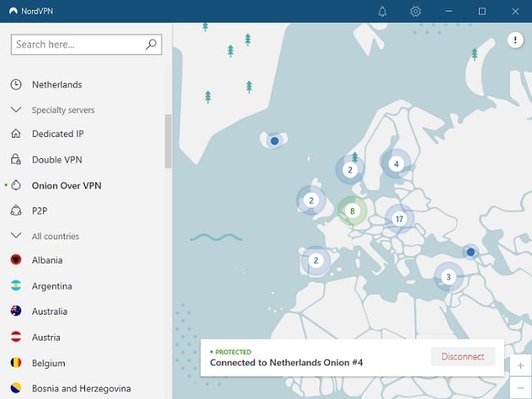Click the Onion Over VPN onion icon
This screenshot has height=399, width=532.
[16, 185]
